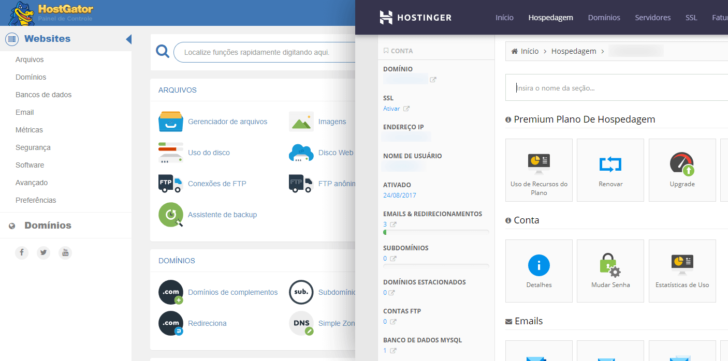Open HostGator YouTube social icon
This screenshot has height=361, width=728.
(65, 252)
